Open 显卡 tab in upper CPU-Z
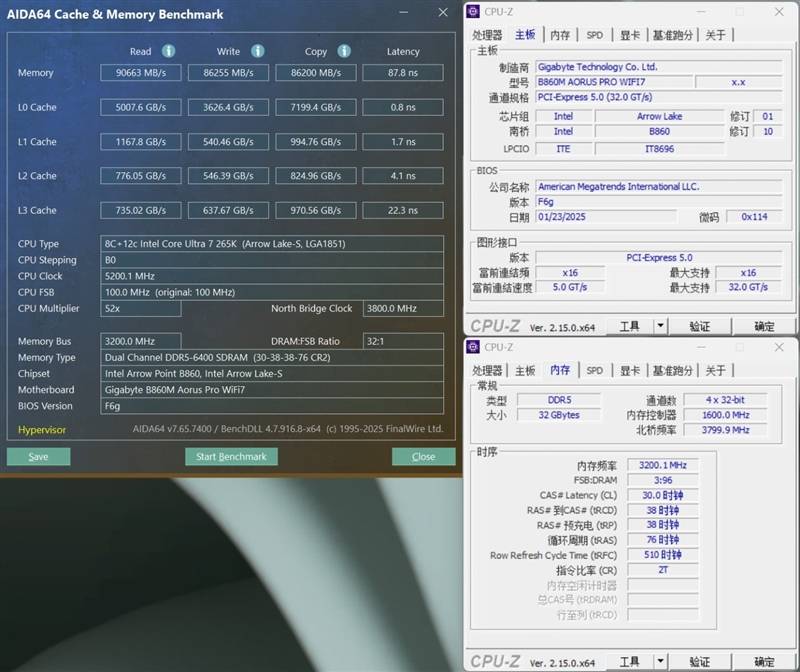The height and width of the screenshot is (672, 800). coord(630,35)
